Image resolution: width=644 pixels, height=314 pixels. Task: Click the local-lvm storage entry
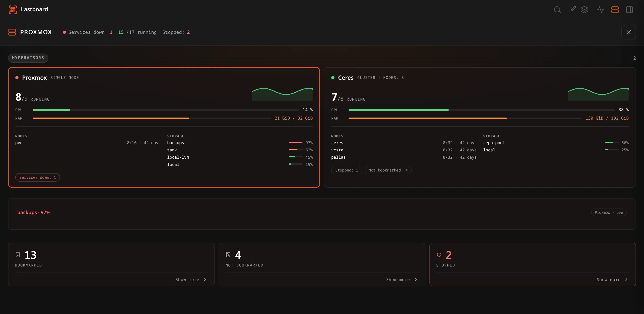coord(240,157)
